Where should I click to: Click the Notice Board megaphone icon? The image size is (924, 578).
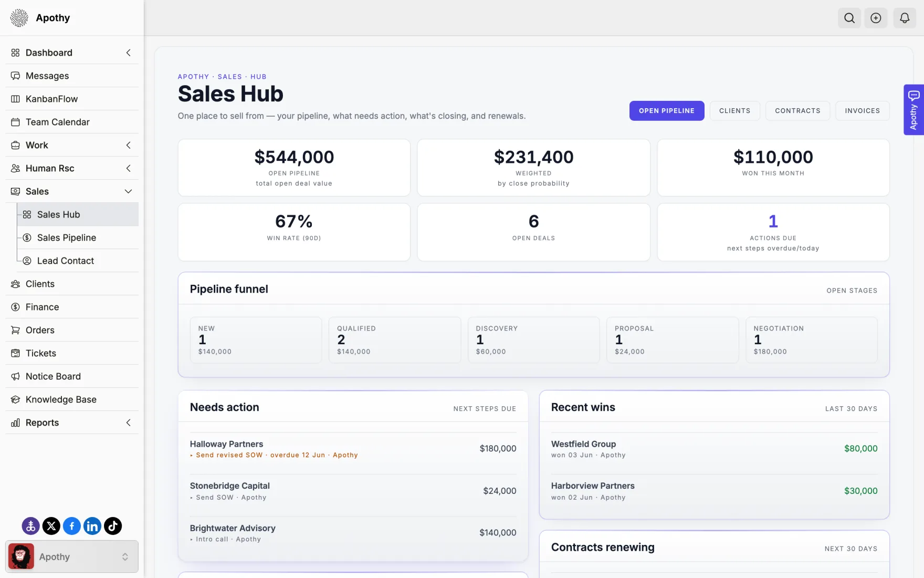tap(15, 376)
